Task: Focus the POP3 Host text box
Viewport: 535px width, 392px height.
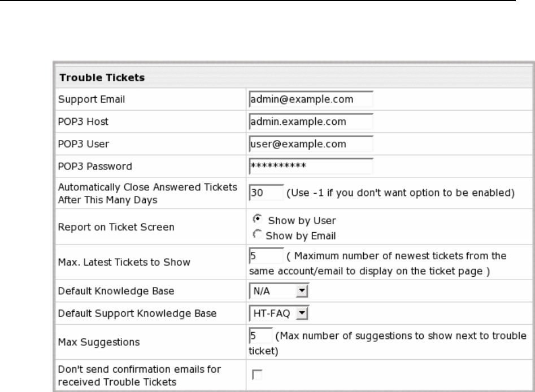Action: click(x=311, y=122)
